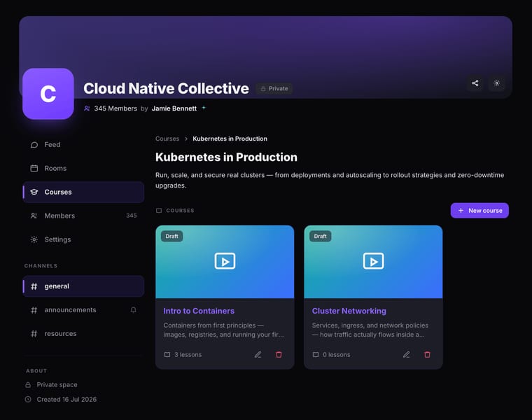Click icon next to COURSES heading

click(159, 211)
